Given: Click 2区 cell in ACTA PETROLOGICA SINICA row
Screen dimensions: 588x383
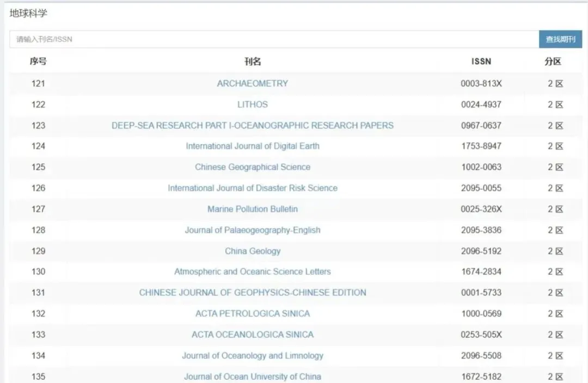Looking at the screenshot, I should (x=555, y=314).
